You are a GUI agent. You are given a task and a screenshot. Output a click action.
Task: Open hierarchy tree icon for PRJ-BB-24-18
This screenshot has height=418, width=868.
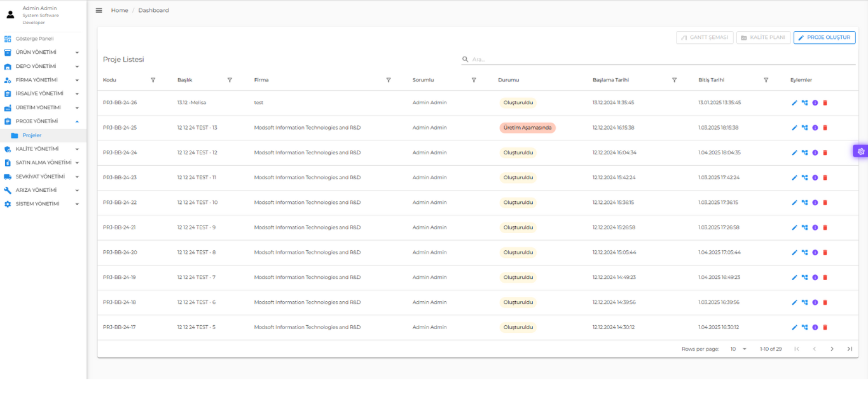(804, 302)
